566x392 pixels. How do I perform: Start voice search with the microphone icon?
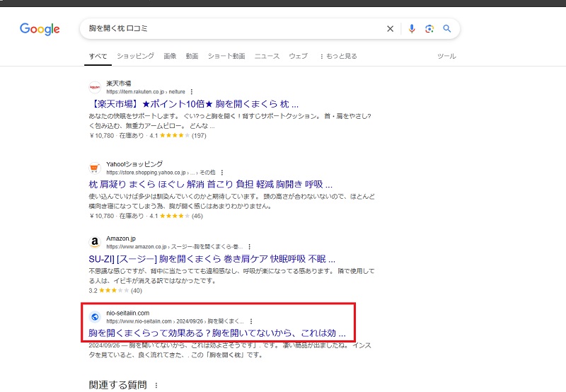[412, 29]
